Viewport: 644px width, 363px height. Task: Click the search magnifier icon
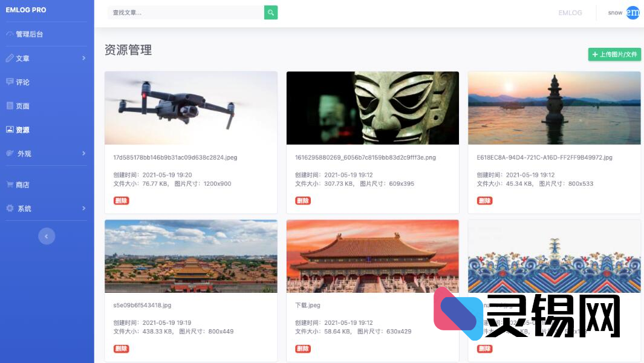pos(270,12)
